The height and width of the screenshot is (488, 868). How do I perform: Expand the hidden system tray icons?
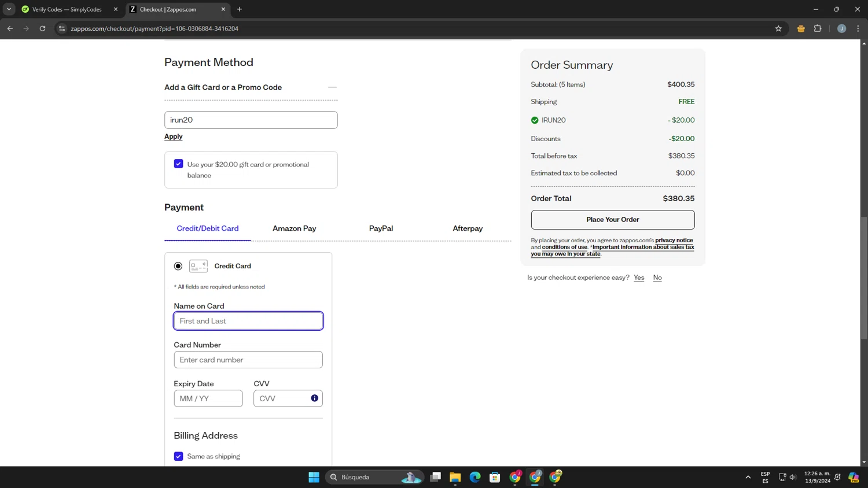[x=748, y=477]
